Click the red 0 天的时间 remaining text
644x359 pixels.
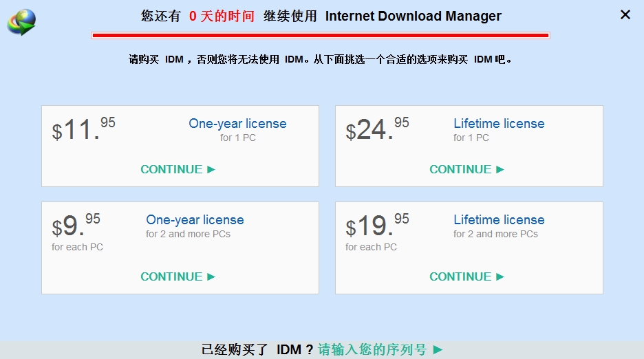[x=222, y=16]
